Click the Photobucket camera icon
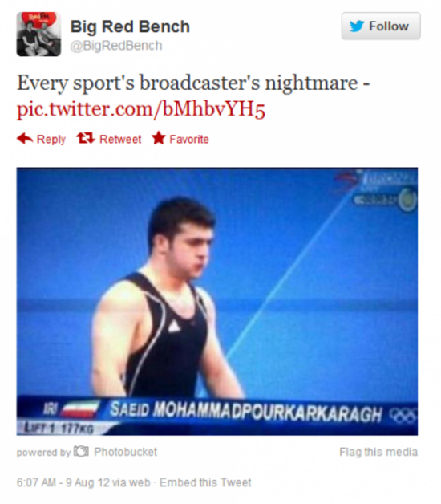 (81, 451)
